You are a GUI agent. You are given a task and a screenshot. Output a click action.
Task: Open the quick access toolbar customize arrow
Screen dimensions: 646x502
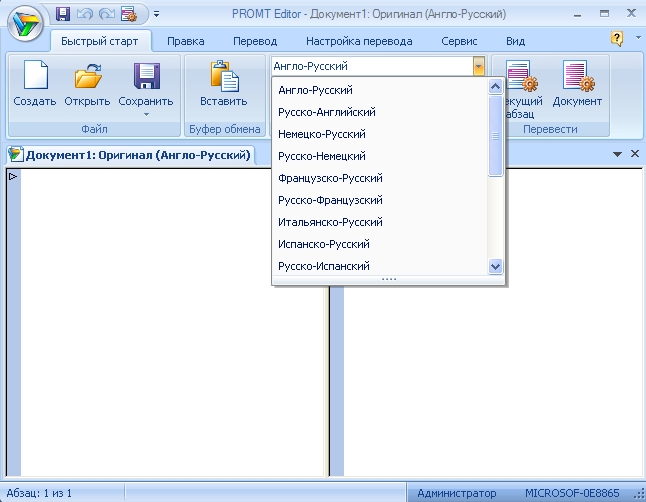pyautogui.click(x=156, y=15)
